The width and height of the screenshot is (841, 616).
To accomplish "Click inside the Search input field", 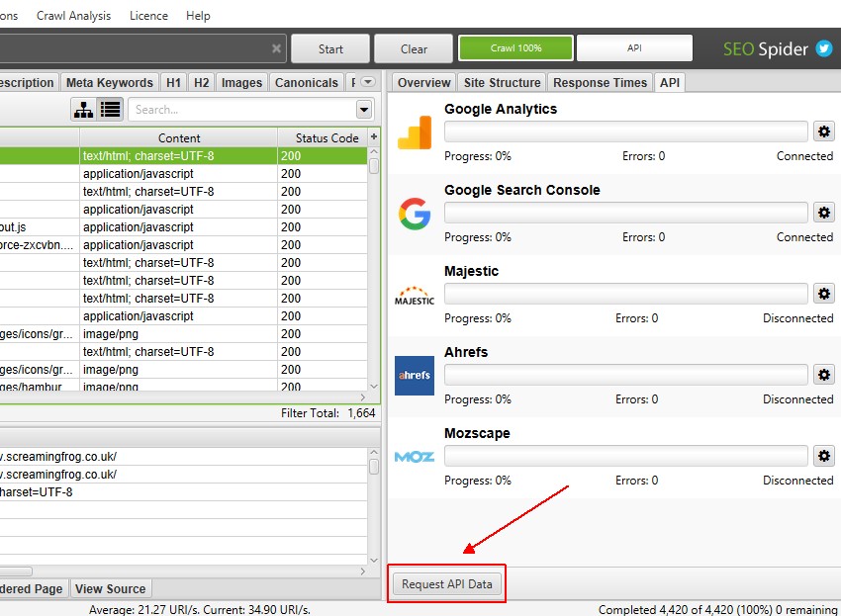I will click(237, 110).
